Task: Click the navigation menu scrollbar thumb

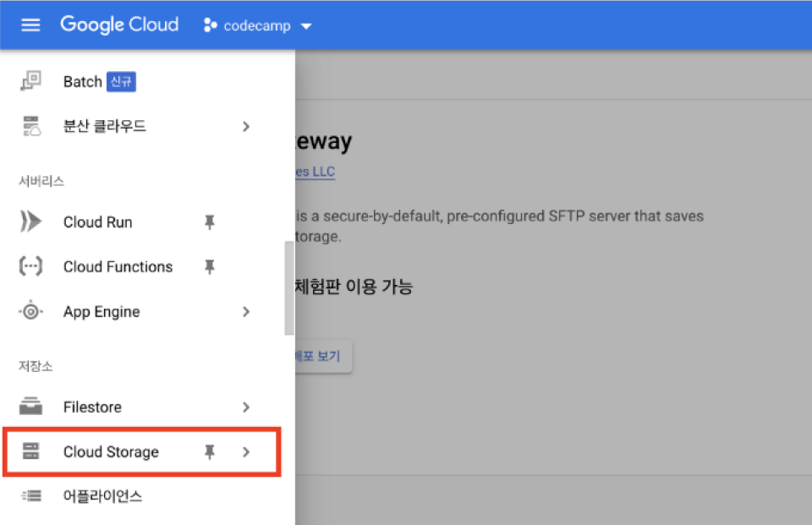Action: click(x=289, y=288)
